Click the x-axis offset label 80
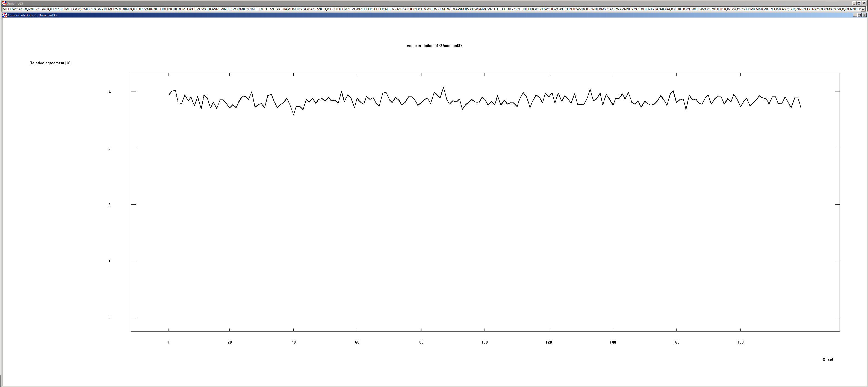868x387 pixels. click(421, 342)
